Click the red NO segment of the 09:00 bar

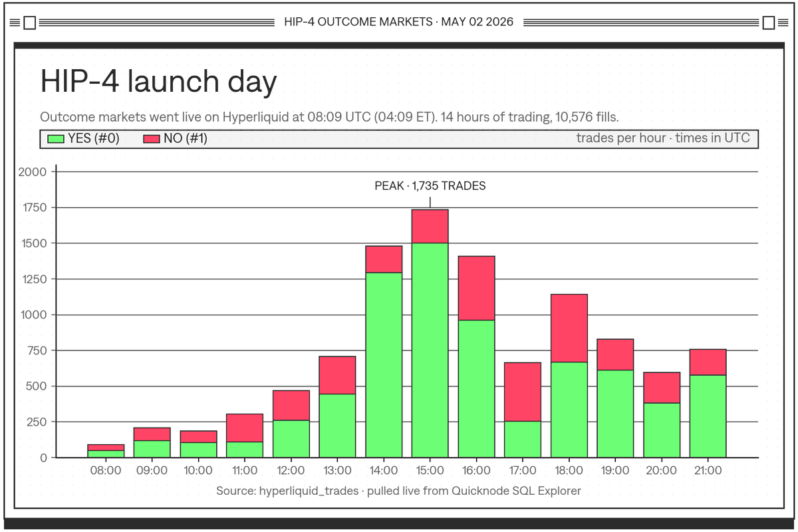pyautogui.click(x=152, y=434)
